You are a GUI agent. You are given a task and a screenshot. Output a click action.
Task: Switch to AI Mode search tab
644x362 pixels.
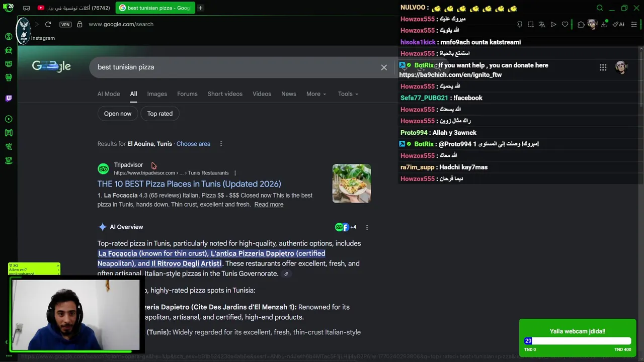[109, 94]
